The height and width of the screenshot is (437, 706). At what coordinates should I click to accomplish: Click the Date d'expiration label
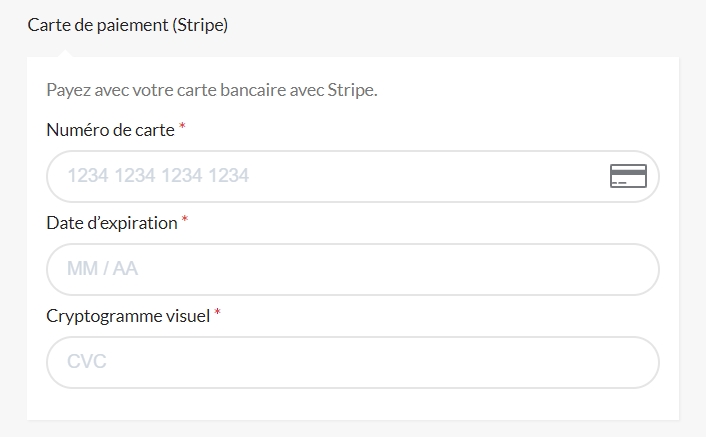tap(112, 223)
